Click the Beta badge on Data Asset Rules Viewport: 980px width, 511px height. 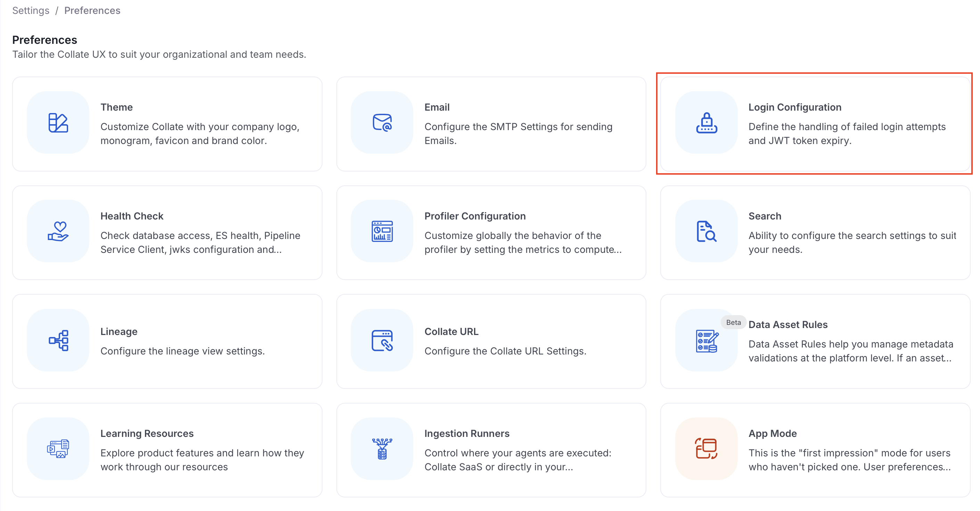tap(733, 322)
